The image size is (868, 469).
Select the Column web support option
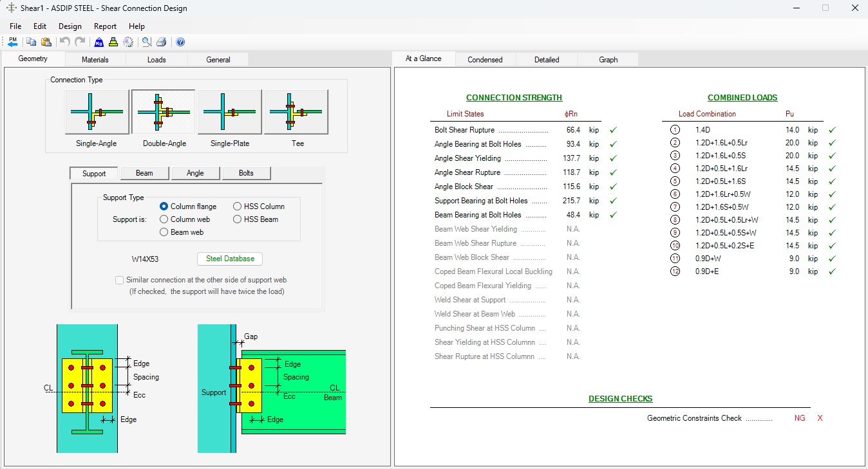coord(164,219)
